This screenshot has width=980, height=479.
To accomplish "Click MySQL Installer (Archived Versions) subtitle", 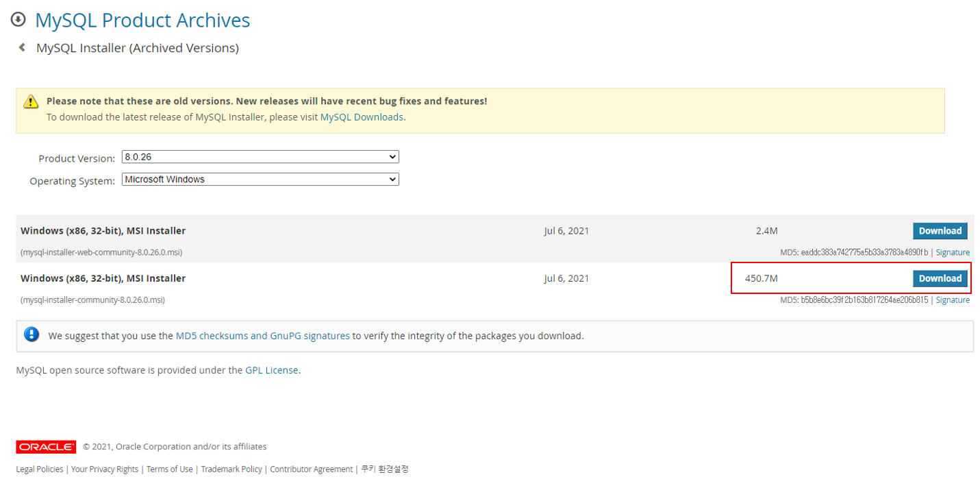I will pyautogui.click(x=138, y=48).
